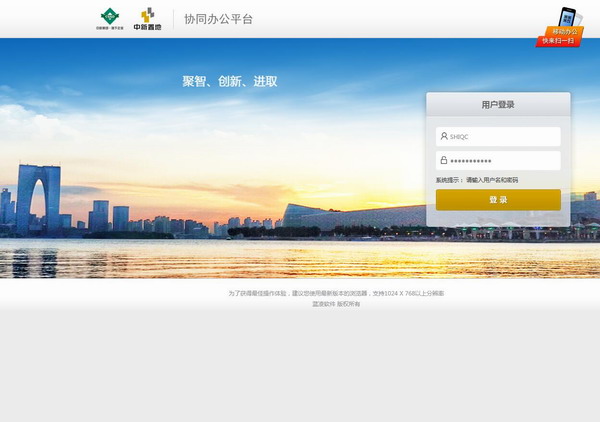Image resolution: width=600 pixels, height=422 pixels.
Task: Click the padlock icon in password field
Action: click(x=444, y=160)
